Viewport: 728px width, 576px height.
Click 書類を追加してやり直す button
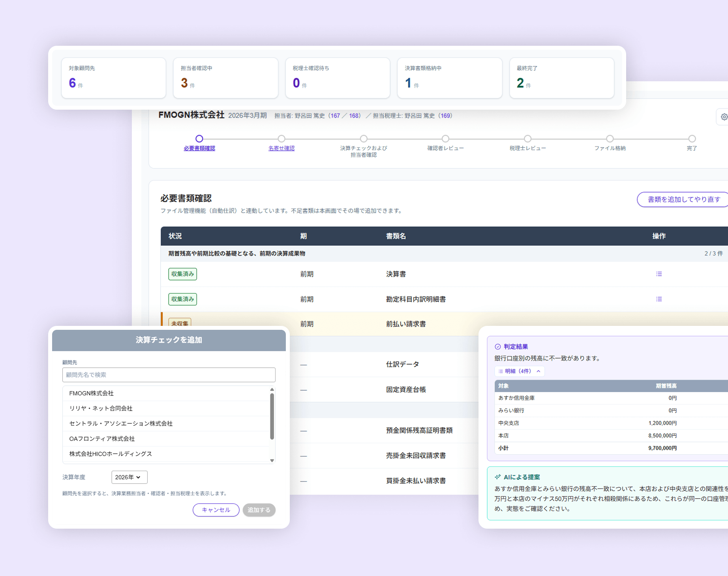pos(683,199)
